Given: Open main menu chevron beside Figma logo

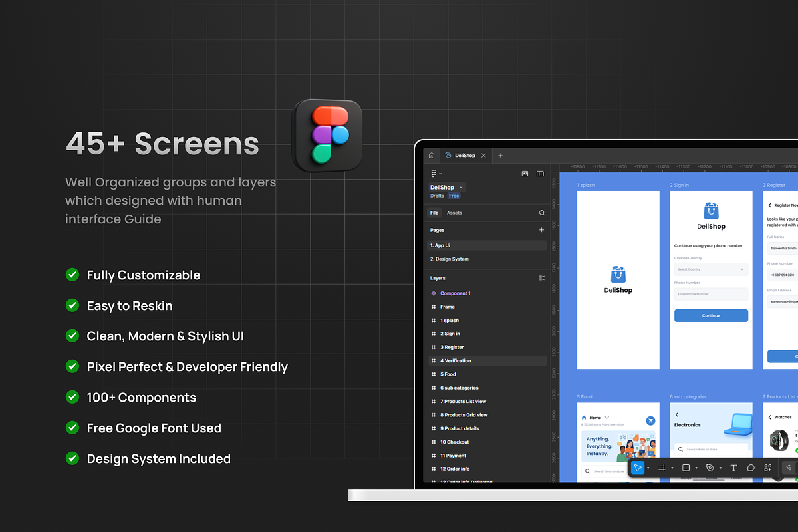Looking at the screenshot, I should tap(440, 174).
